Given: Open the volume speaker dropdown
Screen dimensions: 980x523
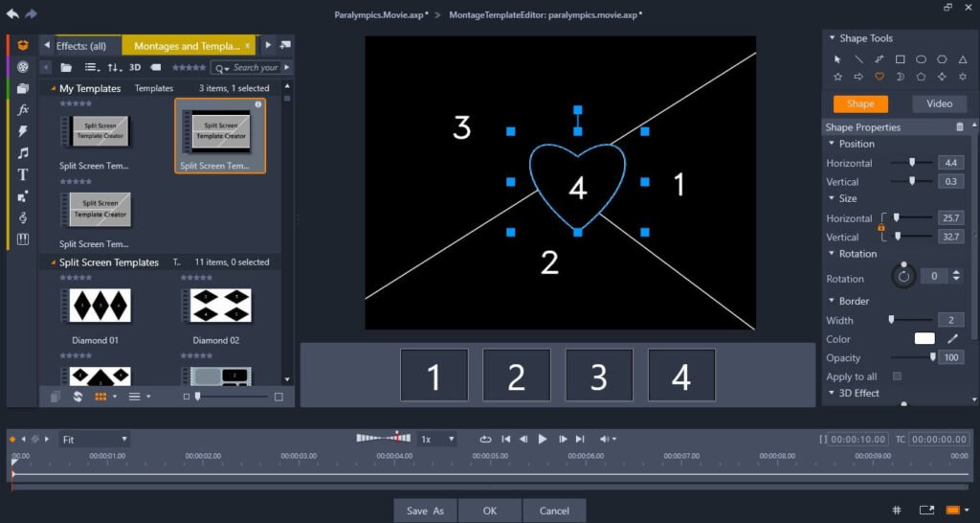Looking at the screenshot, I should (x=608, y=439).
